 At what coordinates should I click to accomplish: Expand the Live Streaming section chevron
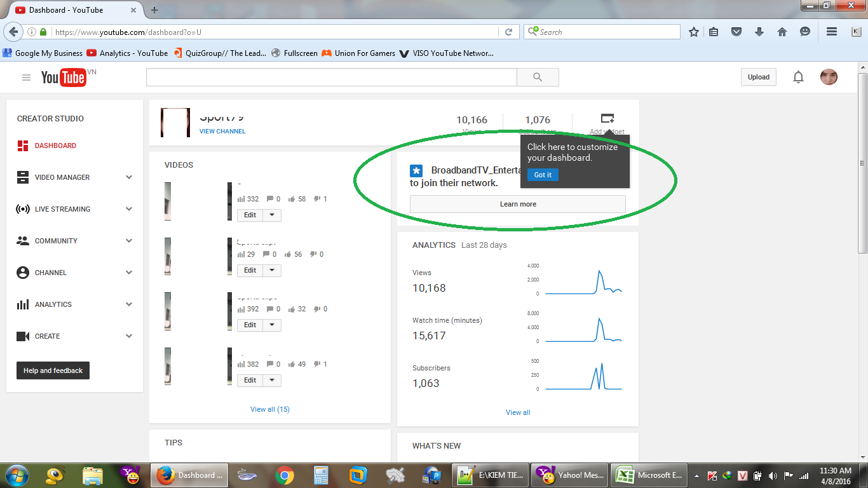pos(129,209)
